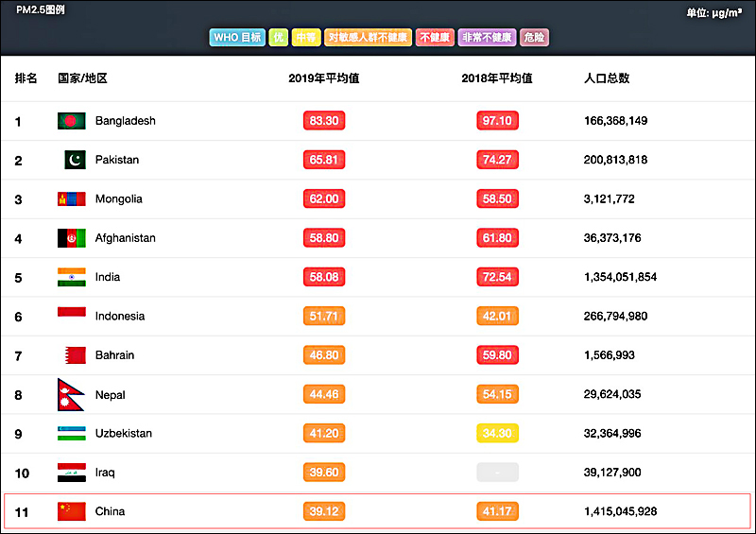The image size is (756, 534).
Task: Select the WHO 目标 legend badge
Action: click(x=237, y=37)
